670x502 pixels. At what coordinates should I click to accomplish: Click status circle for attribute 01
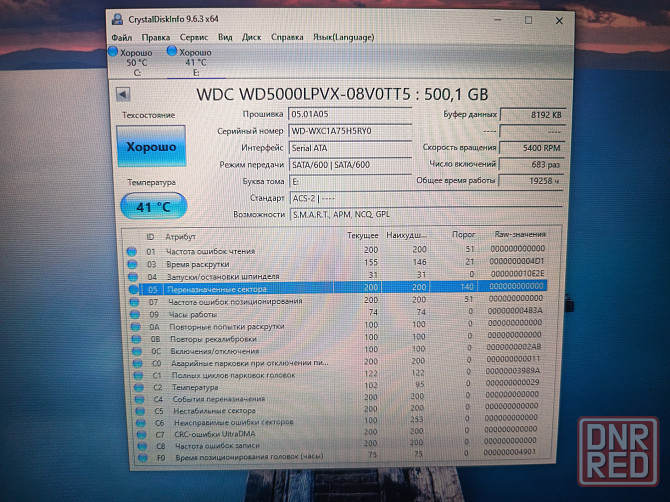(132, 251)
